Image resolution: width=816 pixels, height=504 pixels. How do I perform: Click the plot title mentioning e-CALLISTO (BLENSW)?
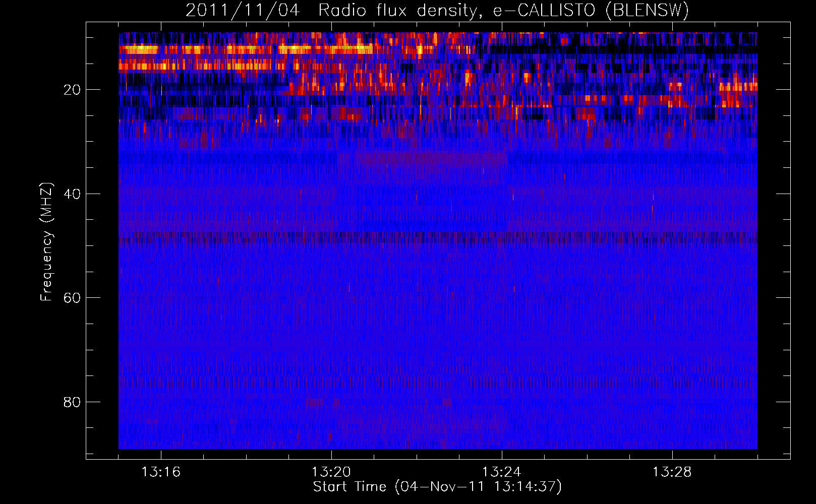pyautogui.click(x=437, y=10)
